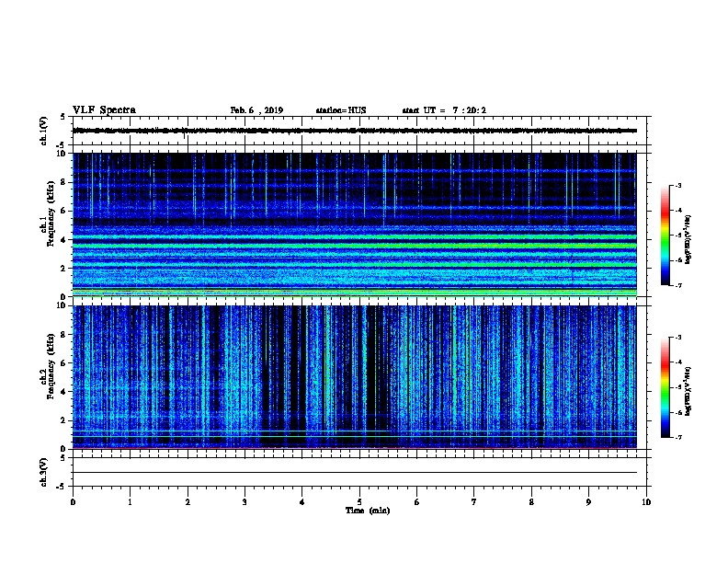Click the "-3" tick on ch.2 colorbar
The height and width of the screenshot is (563, 728).
pos(677,338)
